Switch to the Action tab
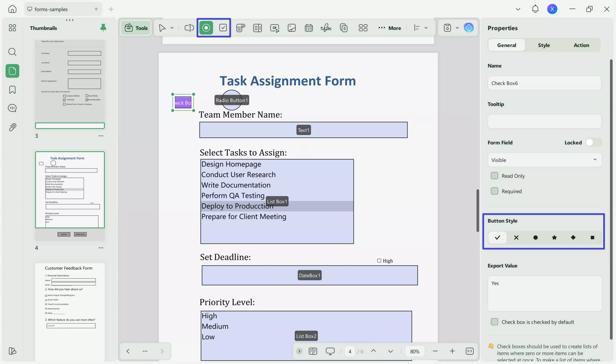Image resolution: width=616 pixels, height=364 pixels. pyautogui.click(x=581, y=45)
